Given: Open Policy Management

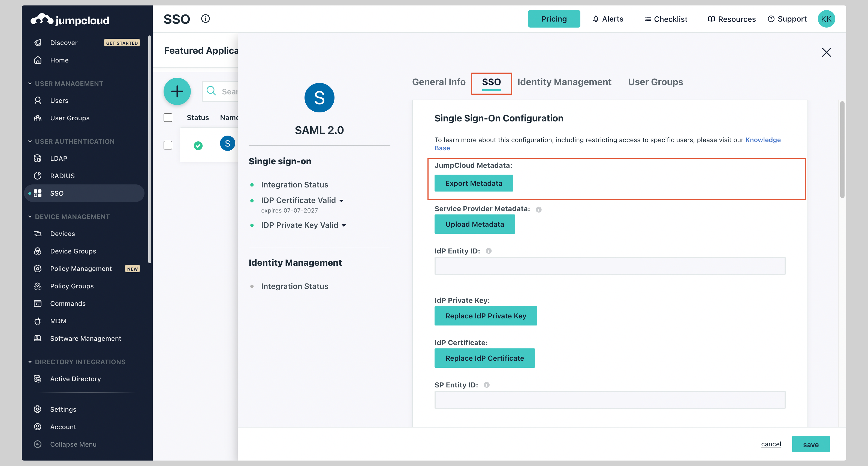Looking at the screenshot, I should [x=81, y=269].
